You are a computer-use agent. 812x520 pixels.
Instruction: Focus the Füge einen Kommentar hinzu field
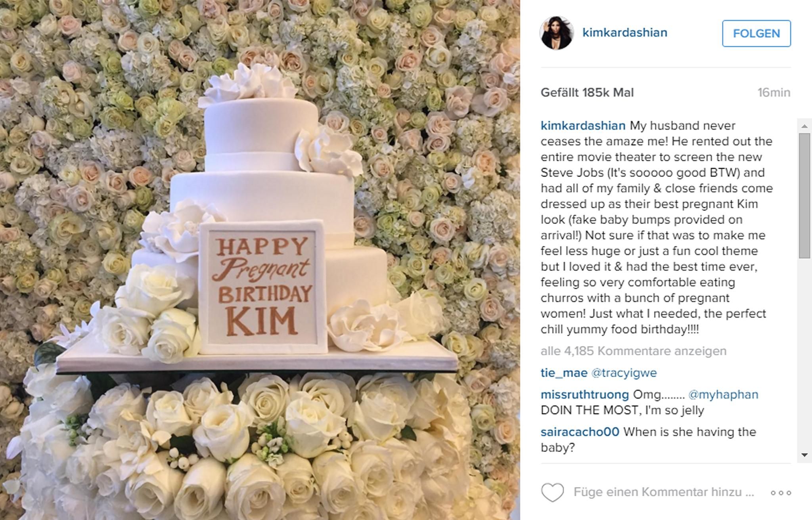[x=664, y=492]
